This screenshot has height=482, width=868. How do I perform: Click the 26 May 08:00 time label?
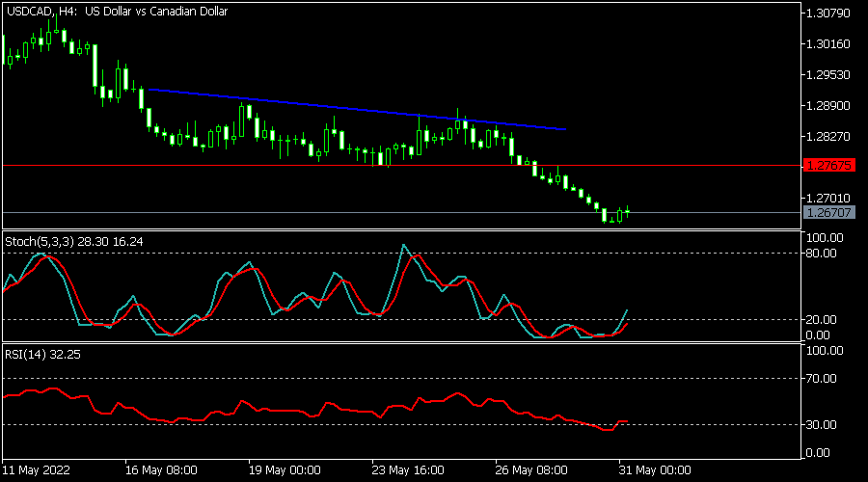pyautogui.click(x=531, y=470)
